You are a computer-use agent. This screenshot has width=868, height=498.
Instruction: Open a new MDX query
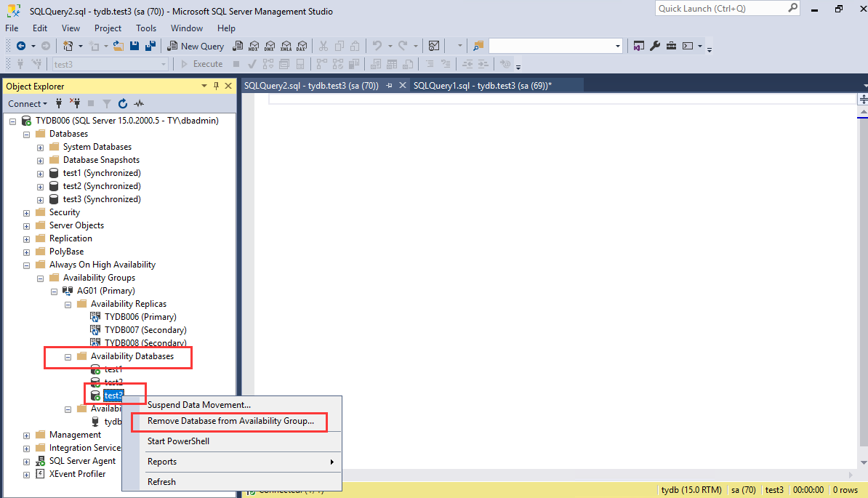(254, 46)
